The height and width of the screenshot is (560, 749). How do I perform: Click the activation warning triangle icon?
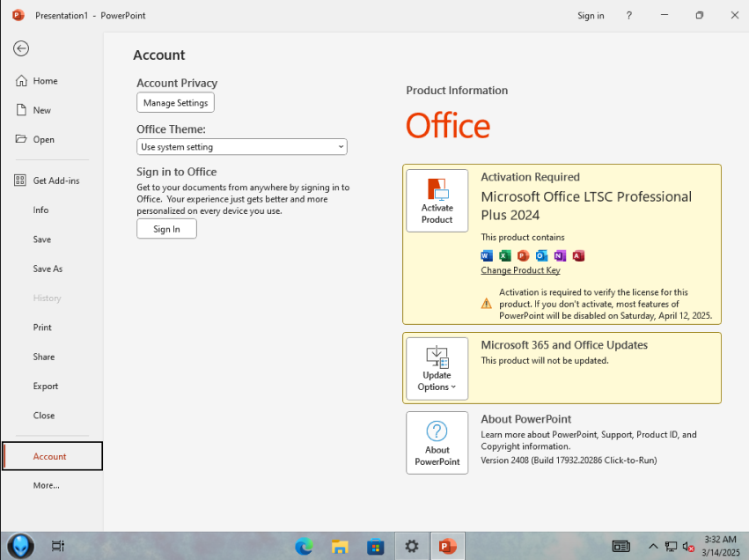click(x=486, y=304)
